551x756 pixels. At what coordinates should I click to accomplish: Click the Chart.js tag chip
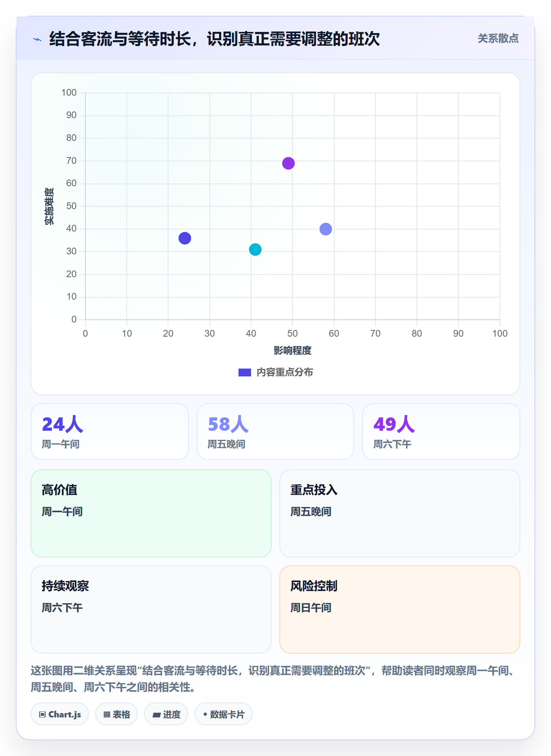(60, 714)
